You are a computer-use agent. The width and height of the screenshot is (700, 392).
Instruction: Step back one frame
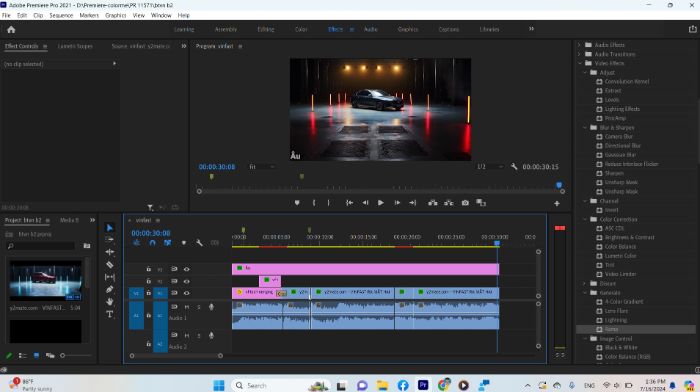[x=365, y=203]
